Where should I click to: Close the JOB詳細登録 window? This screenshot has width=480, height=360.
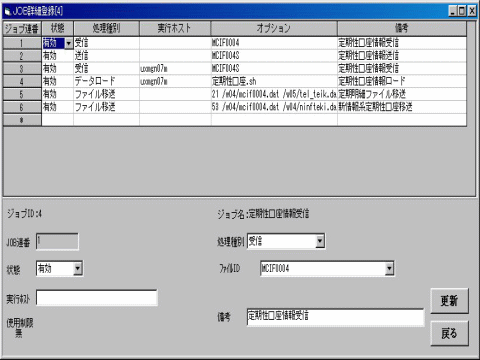pyautogui.click(x=472, y=11)
